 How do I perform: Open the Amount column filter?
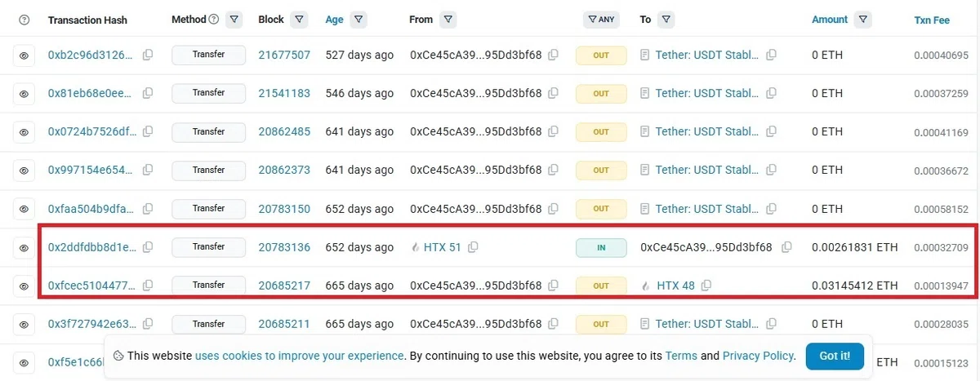coord(864,19)
